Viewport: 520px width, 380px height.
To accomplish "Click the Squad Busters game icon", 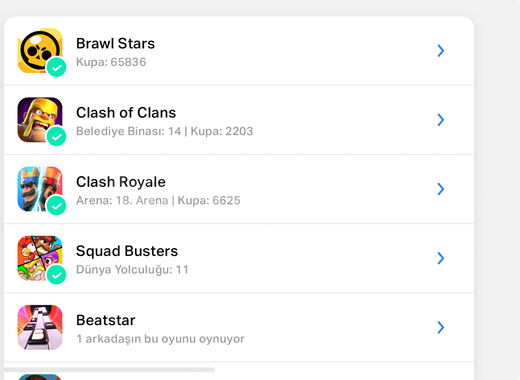I will click(x=40, y=258).
